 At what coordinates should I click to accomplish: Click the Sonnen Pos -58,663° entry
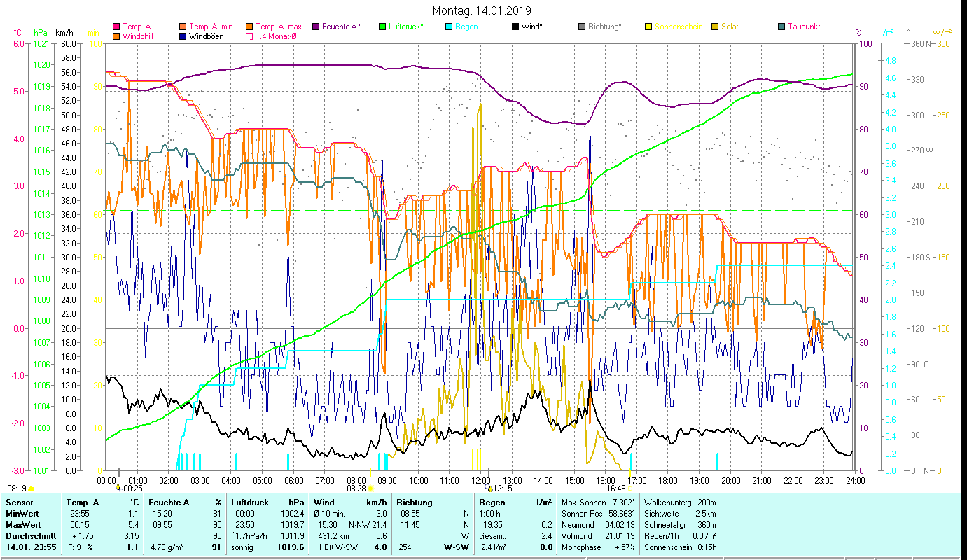click(x=599, y=514)
